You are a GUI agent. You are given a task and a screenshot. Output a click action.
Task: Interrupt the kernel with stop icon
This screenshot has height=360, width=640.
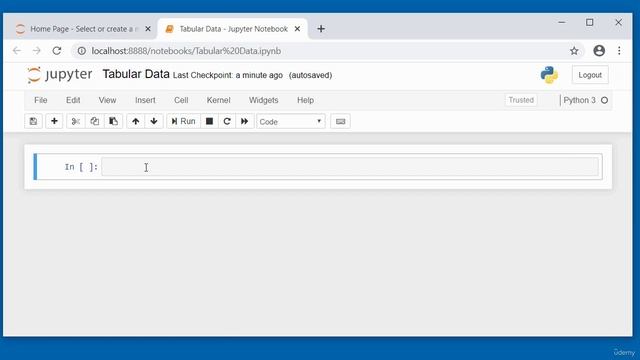209,121
